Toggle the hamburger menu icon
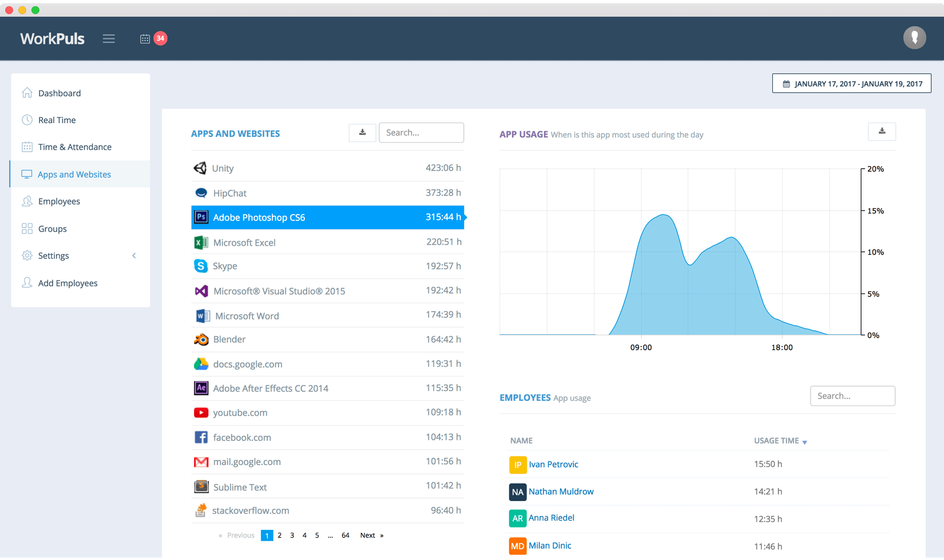The width and height of the screenshot is (944, 560). (109, 39)
